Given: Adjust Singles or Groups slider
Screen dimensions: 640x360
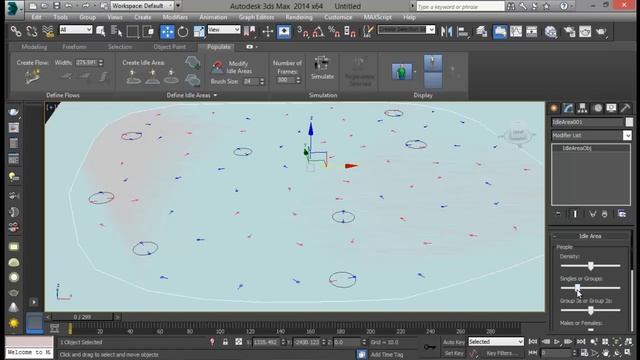Looking at the screenshot, I should [x=590, y=288].
